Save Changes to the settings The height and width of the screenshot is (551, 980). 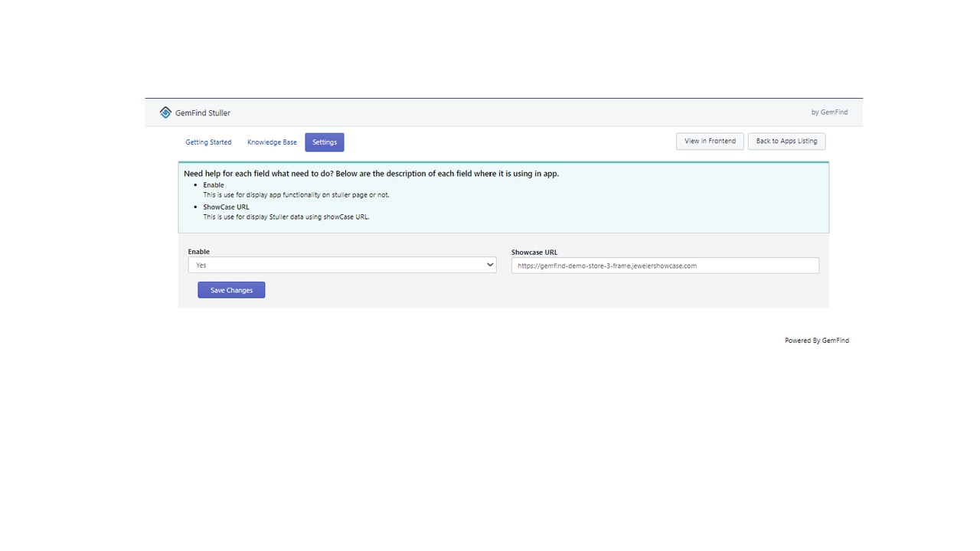point(231,290)
